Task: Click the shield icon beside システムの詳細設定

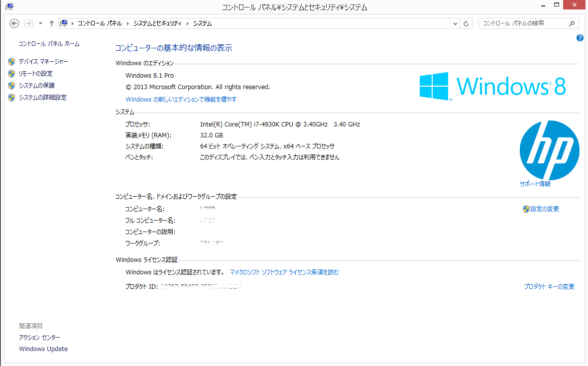Action: tap(11, 98)
